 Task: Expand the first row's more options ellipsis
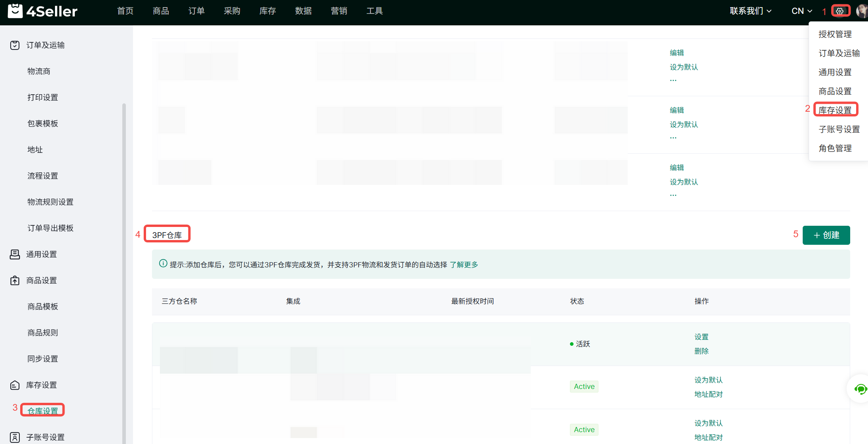coord(673,80)
